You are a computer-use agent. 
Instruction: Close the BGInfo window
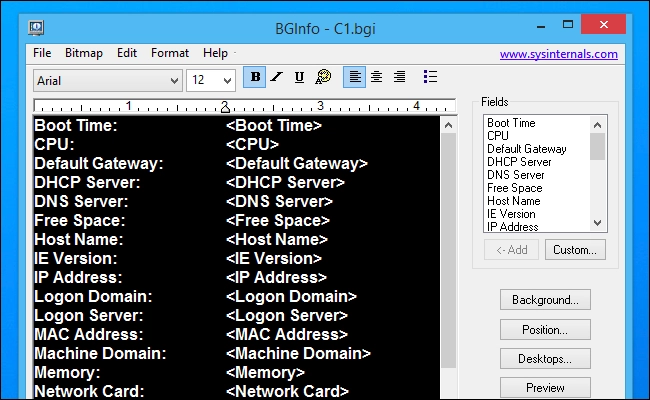604,24
